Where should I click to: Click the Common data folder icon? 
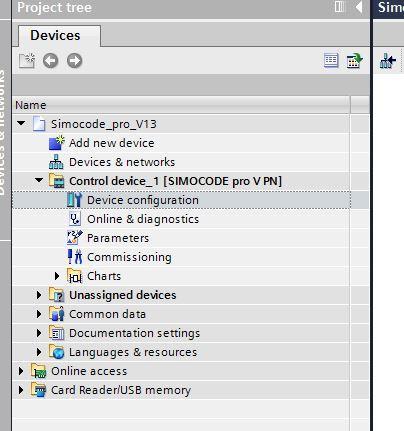click(x=57, y=314)
